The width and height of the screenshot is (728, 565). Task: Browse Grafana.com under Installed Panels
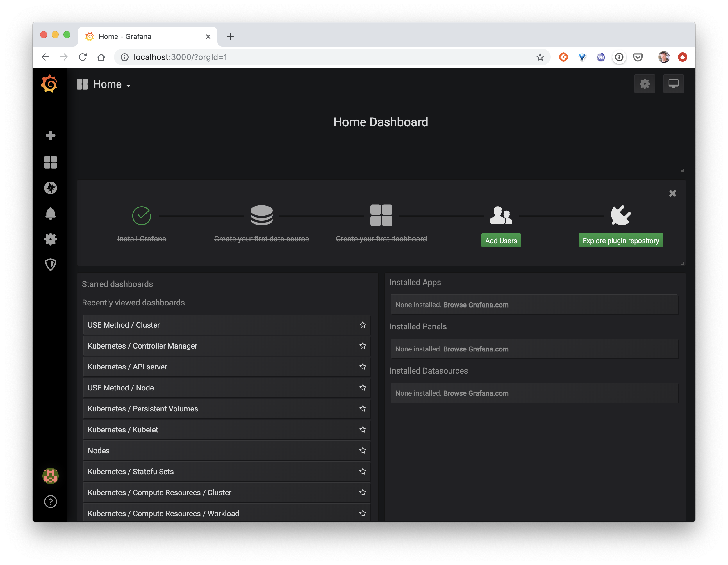[476, 349]
